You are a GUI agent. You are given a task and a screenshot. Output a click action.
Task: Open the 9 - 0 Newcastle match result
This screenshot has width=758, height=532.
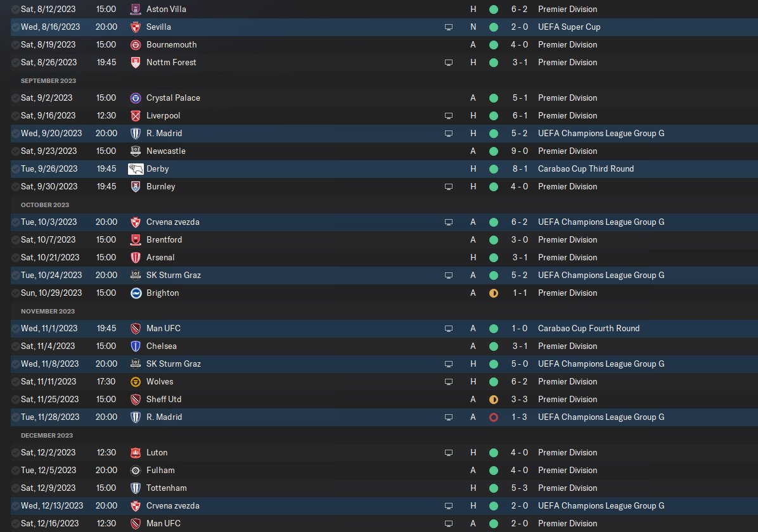(519, 151)
